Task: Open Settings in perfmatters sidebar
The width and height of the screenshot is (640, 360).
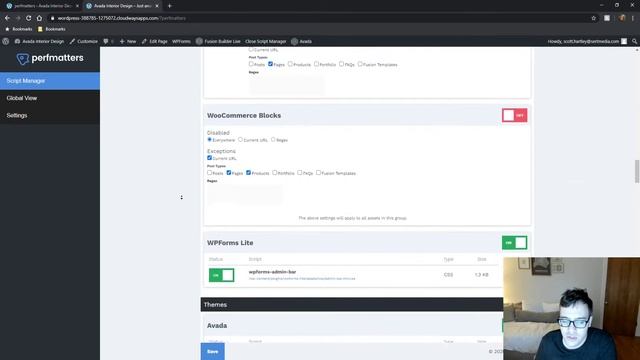Action: (50, 116)
